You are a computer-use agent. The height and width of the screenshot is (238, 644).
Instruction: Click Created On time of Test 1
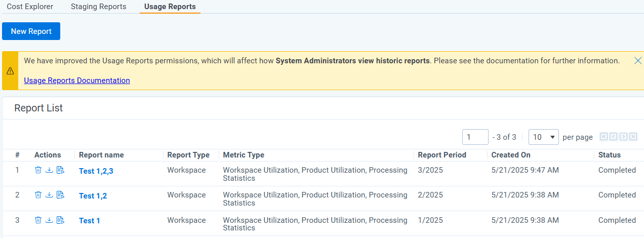click(x=525, y=220)
